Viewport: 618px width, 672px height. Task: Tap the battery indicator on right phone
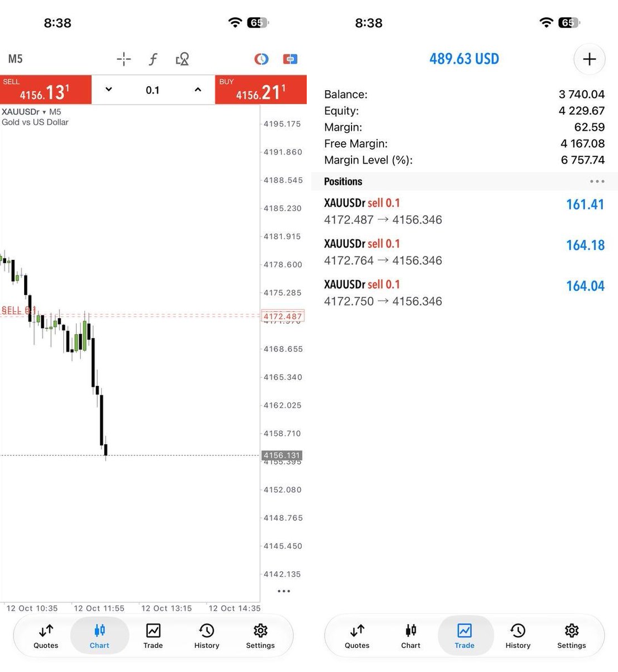tap(569, 22)
